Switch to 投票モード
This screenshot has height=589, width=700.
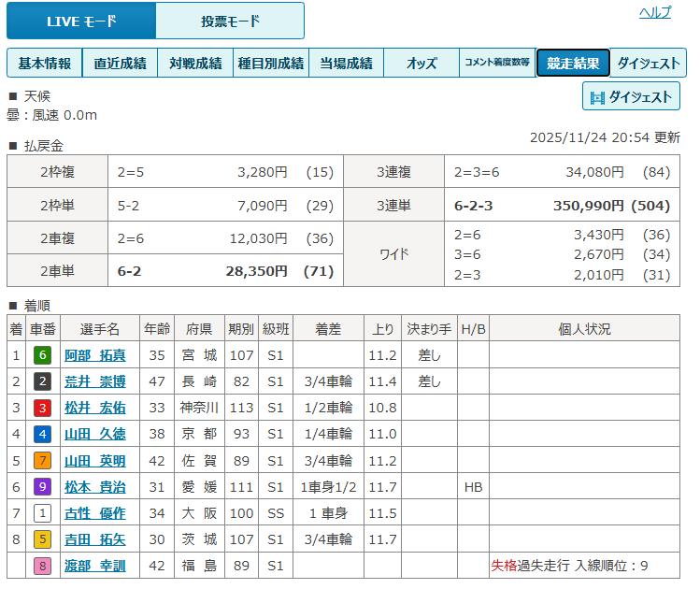(230, 21)
